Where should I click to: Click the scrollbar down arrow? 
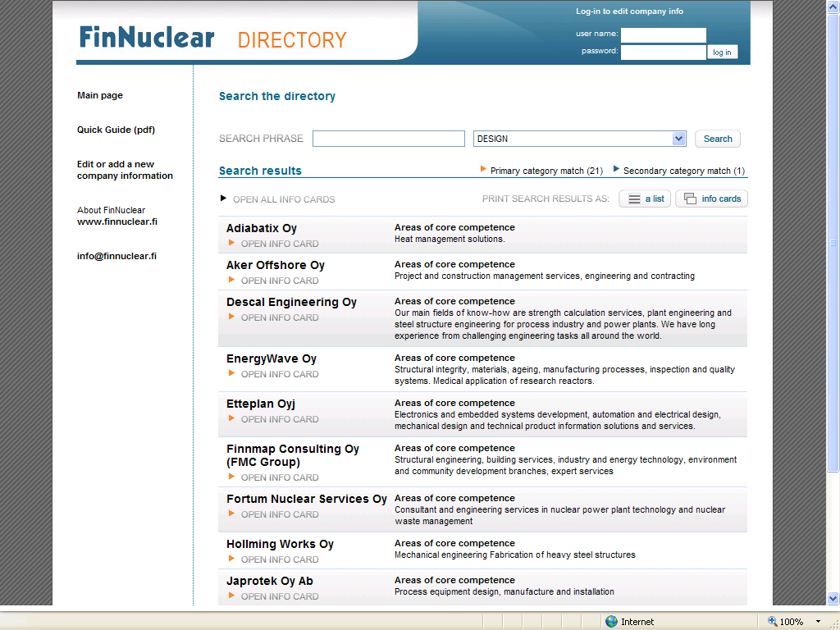833,598
